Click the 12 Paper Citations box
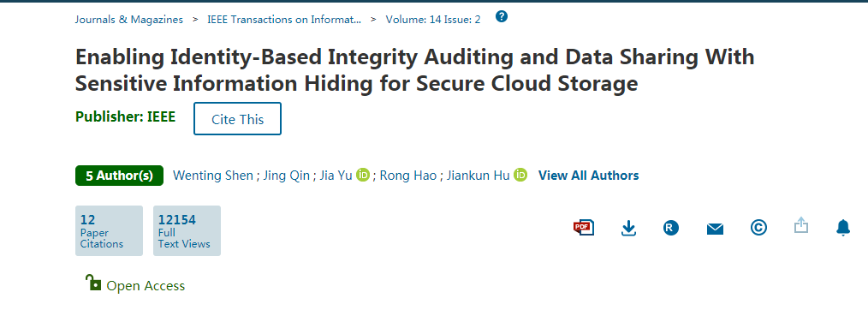 click(109, 230)
